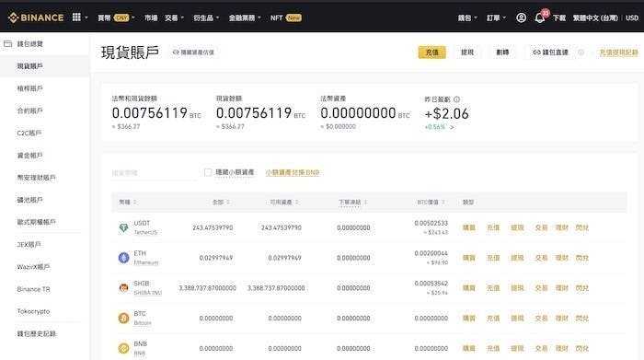Expand the 衍生品 derivatives dropdown
644x360 pixels.
[x=206, y=17]
